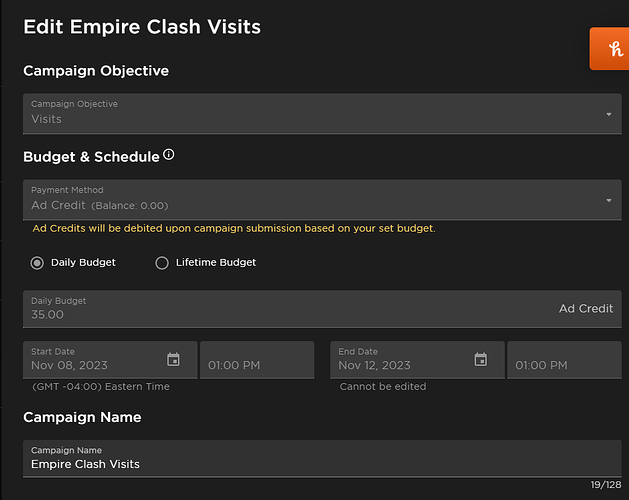
Task: Expand the Campaign Objective dropdown arrow
Action: [609, 115]
